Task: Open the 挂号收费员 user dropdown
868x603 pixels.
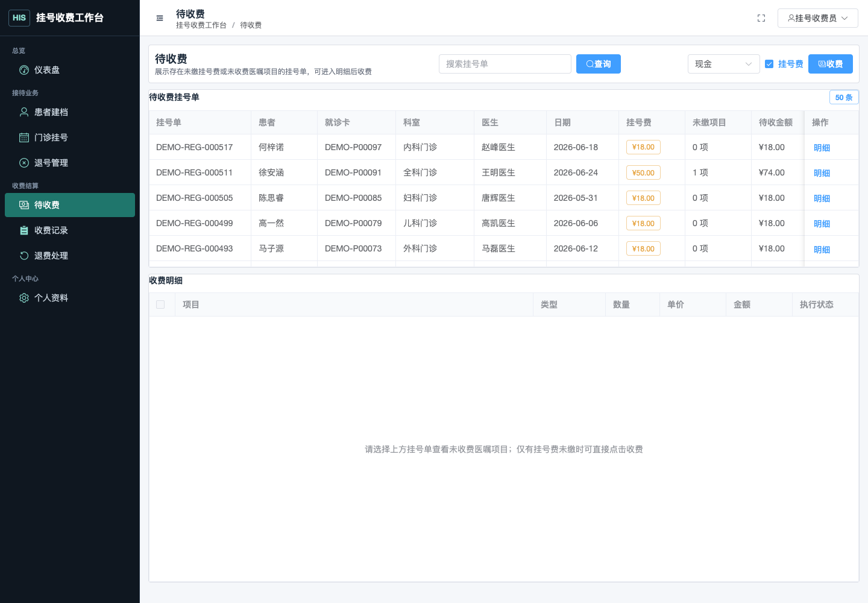Action: (817, 18)
